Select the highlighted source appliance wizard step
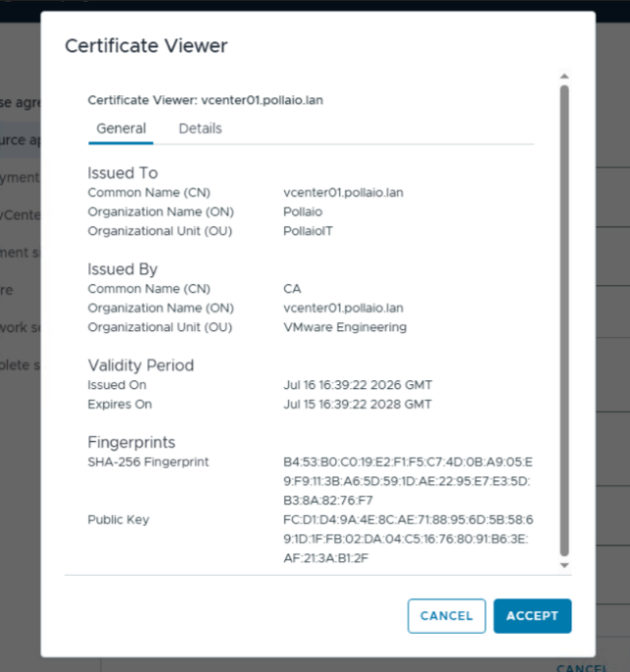 click(21, 140)
